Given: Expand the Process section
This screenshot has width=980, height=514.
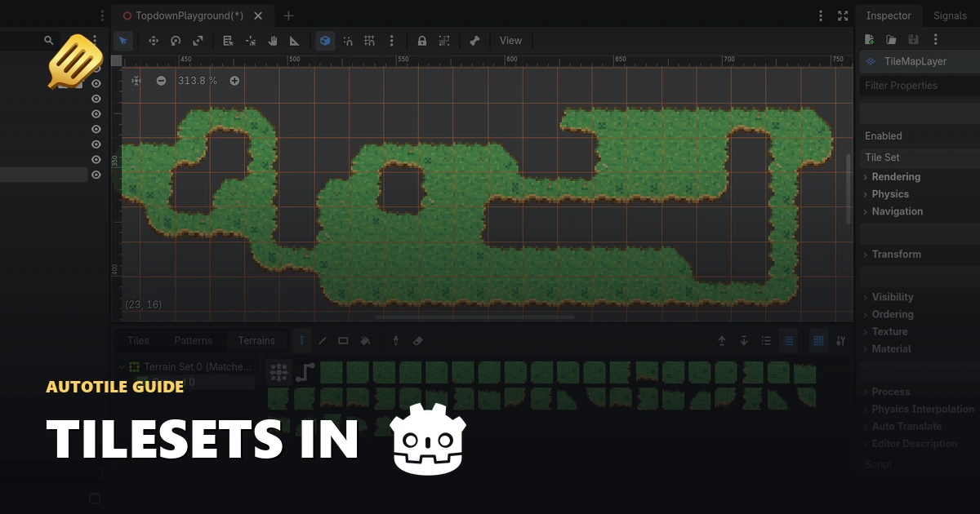Looking at the screenshot, I should 890,392.
